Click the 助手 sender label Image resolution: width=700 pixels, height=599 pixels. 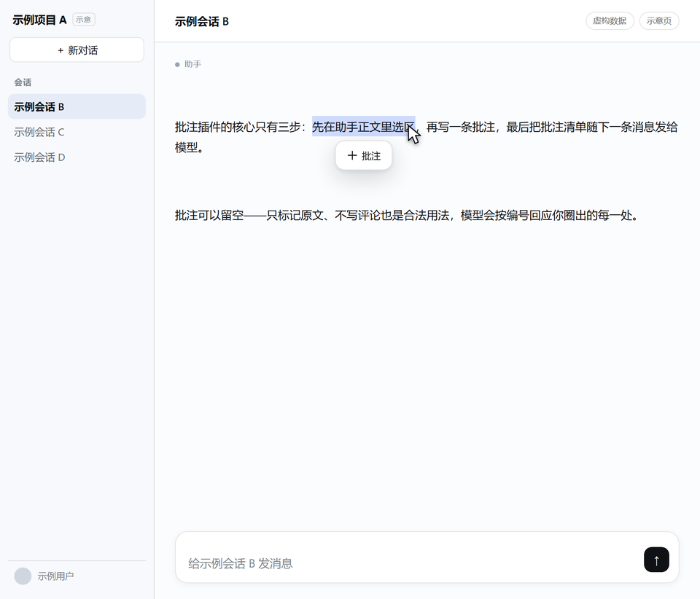click(x=192, y=64)
